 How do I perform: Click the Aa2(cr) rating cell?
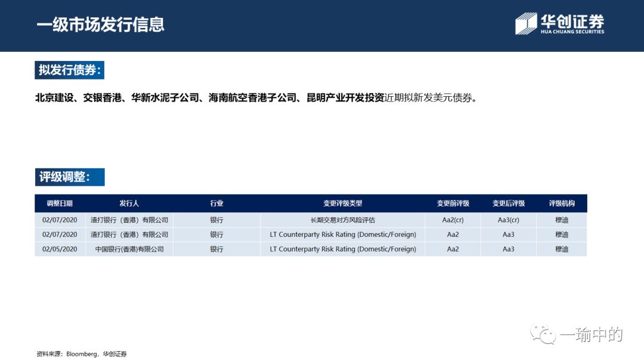[453, 220]
